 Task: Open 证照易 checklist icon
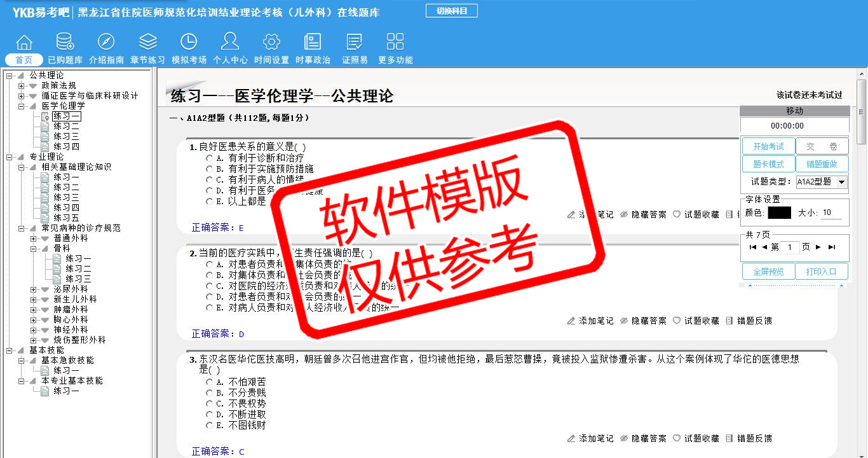[355, 42]
